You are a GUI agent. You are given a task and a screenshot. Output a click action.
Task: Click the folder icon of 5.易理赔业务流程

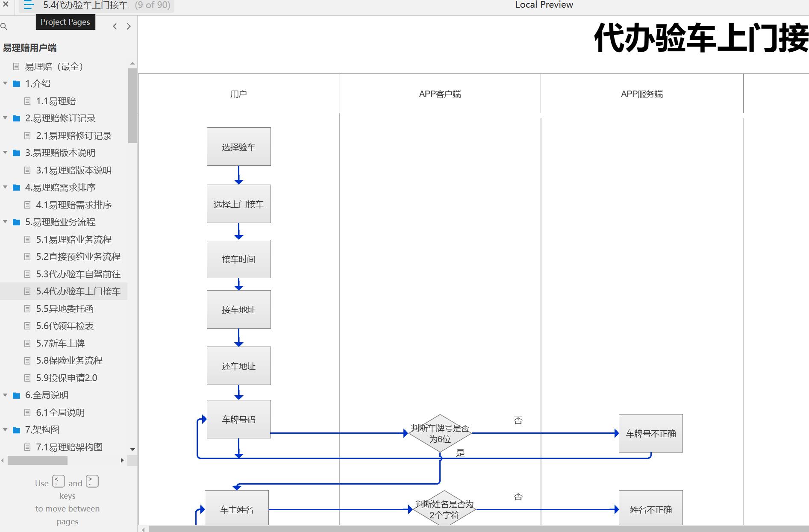[17, 222]
